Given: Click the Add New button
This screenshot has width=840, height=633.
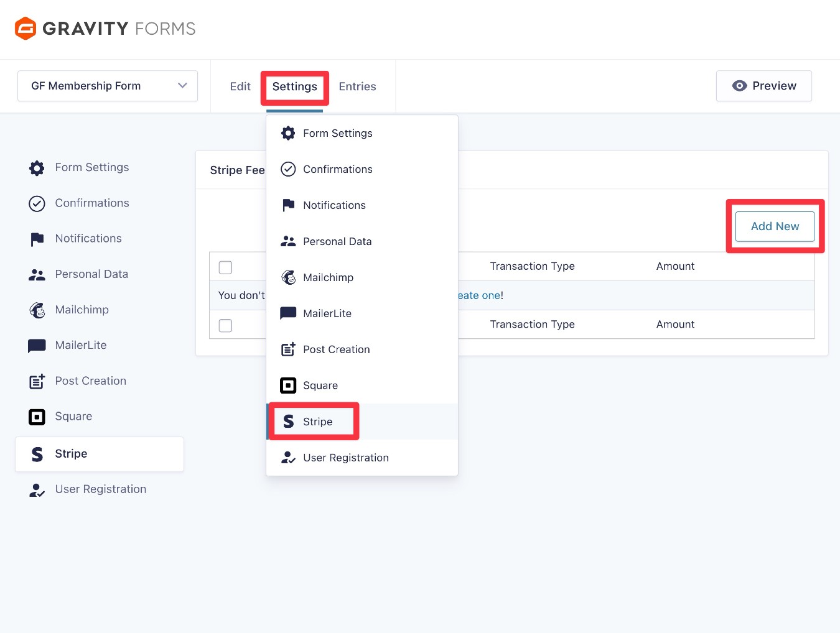Looking at the screenshot, I should [x=774, y=226].
